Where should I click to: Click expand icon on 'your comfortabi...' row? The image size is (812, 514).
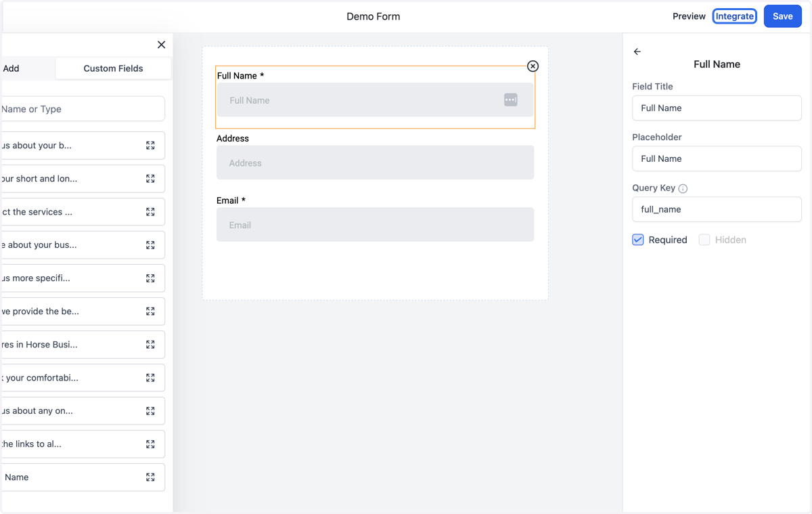(x=150, y=378)
